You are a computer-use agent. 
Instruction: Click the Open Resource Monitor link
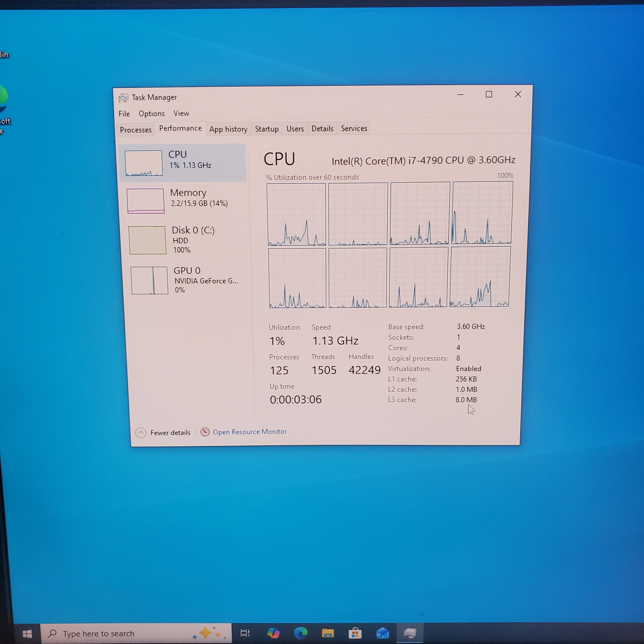coord(250,432)
